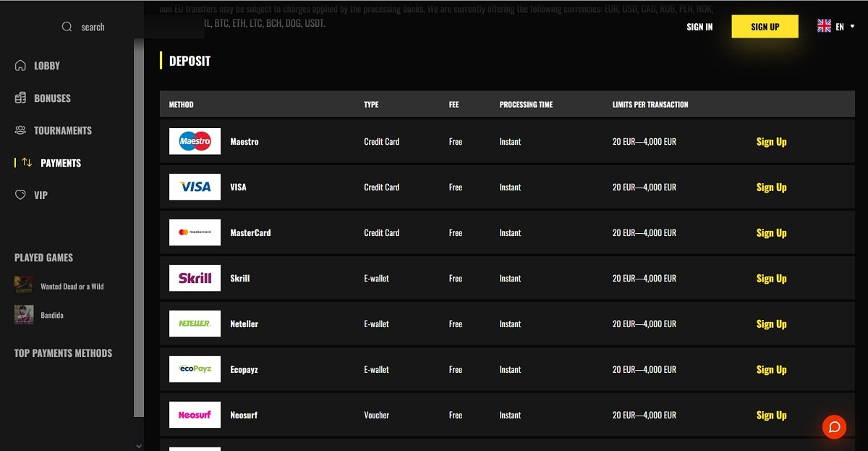Open Wanted Dead or a Wild thumbnail

[24, 286]
